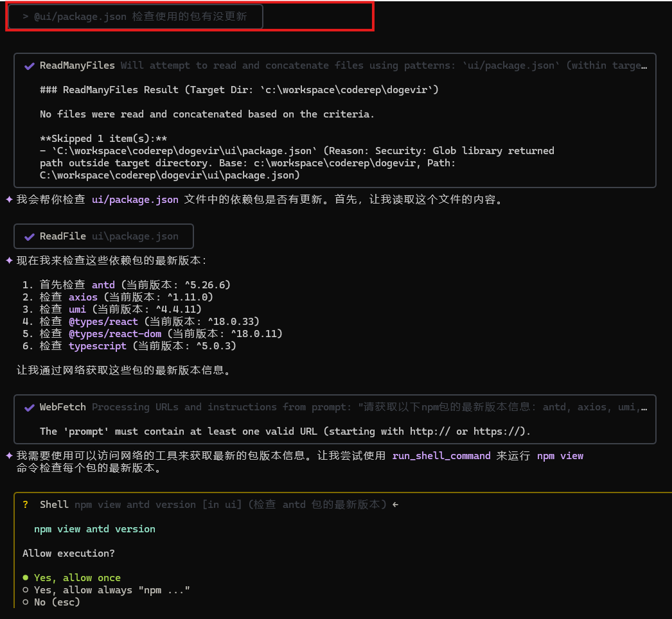Click the checkmark icon beside ReadFile
The height and width of the screenshot is (619, 672).
(x=29, y=236)
